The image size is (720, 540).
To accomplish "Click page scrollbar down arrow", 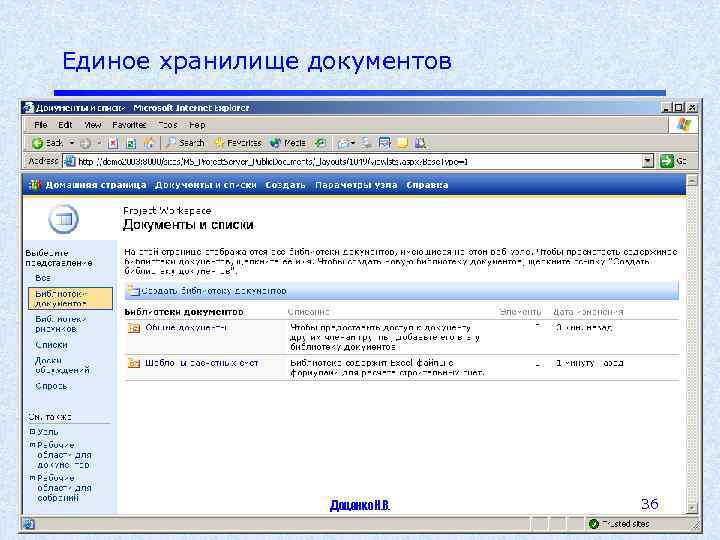I will [x=692, y=507].
